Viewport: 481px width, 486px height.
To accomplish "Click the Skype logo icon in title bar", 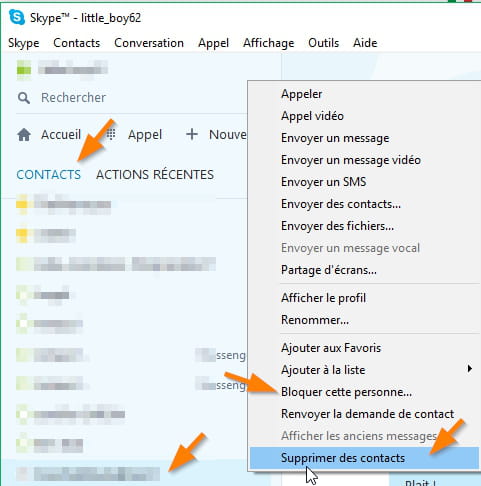I will 17,17.
